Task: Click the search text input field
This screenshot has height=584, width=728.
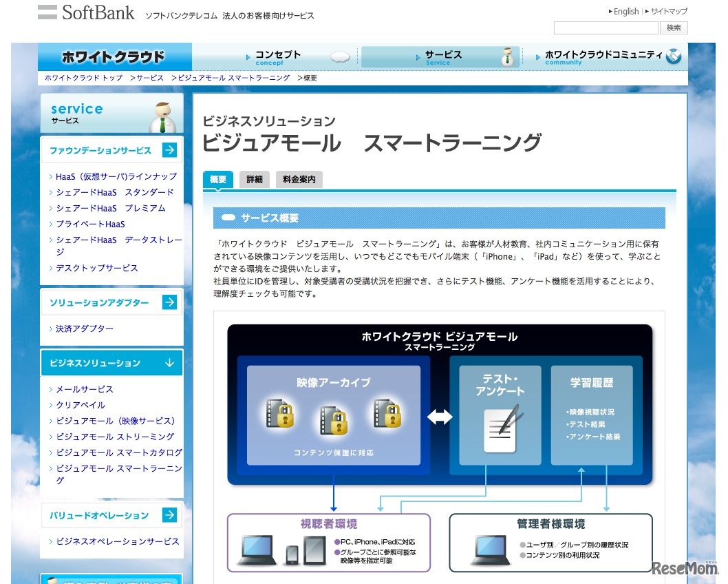Action: [x=606, y=28]
